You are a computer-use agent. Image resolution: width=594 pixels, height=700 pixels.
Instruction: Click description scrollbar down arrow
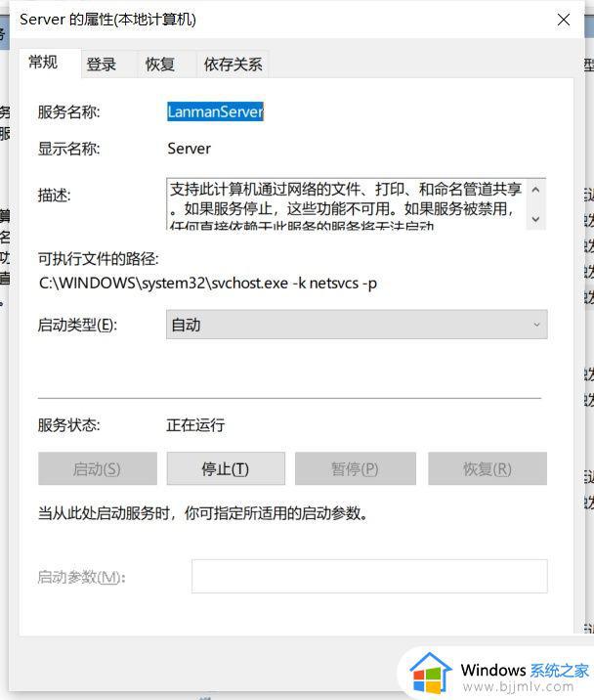coord(536,219)
